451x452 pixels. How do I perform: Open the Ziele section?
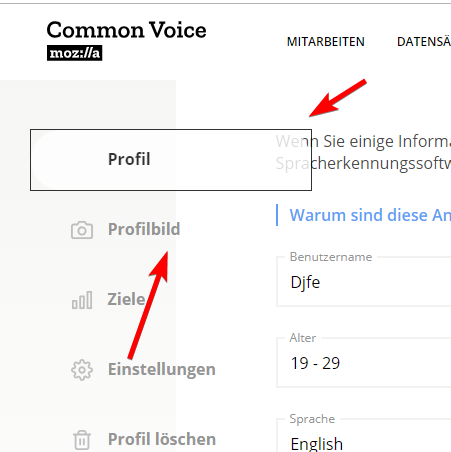pos(126,299)
